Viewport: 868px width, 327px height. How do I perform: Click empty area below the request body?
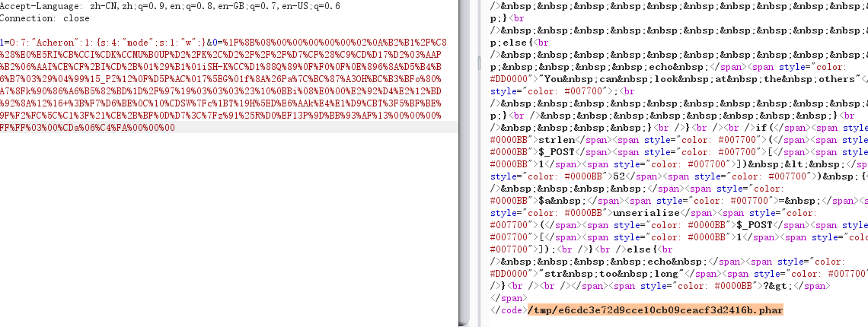pyautogui.click(x=228, y=228)
